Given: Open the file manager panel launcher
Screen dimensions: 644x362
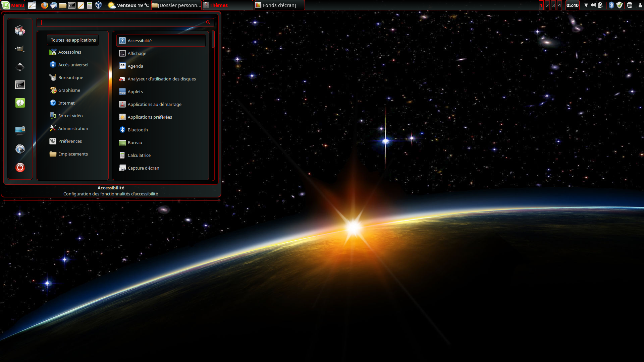Looking at the screenshot, I should 63,5.
